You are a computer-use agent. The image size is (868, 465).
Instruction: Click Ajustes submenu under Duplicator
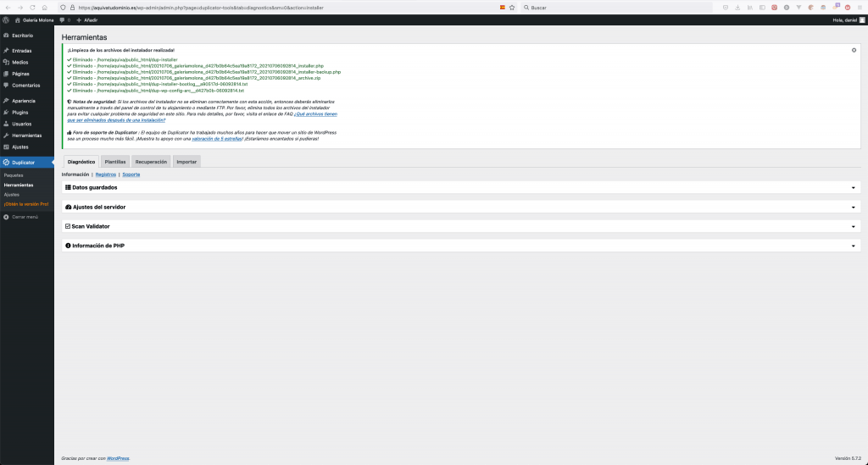12,195
